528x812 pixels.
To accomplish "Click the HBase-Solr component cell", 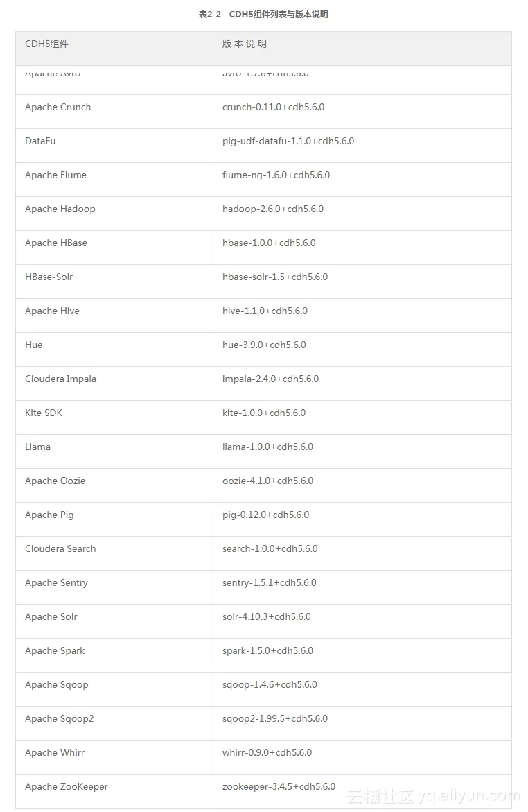I will point(49,277).
